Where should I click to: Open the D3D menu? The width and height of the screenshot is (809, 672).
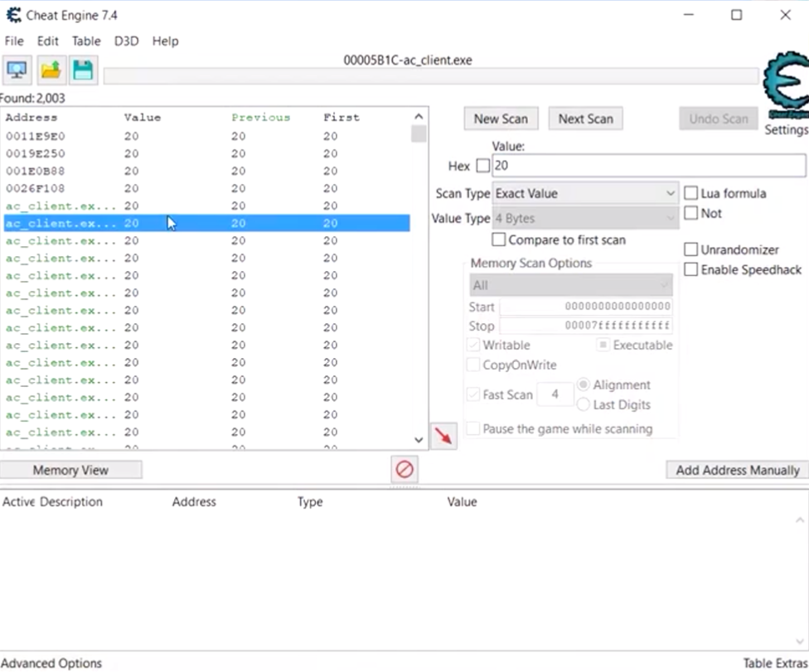pos(126,41)
